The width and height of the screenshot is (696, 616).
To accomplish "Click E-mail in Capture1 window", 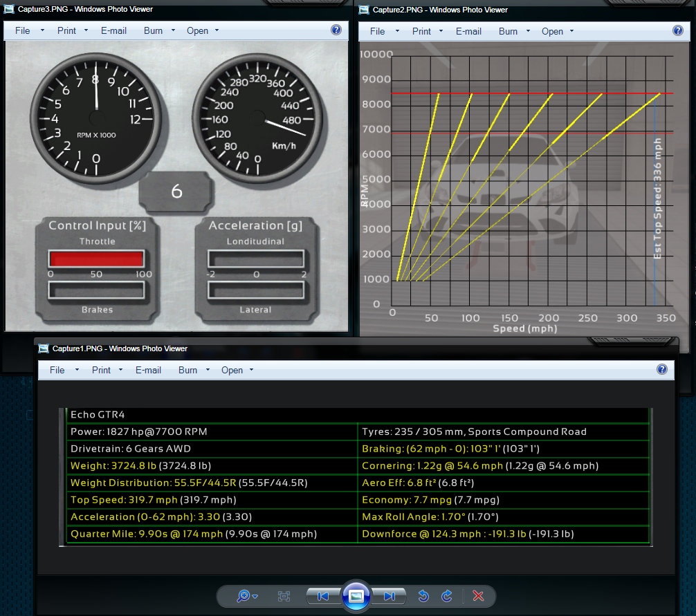I will (x=148, y=370).
